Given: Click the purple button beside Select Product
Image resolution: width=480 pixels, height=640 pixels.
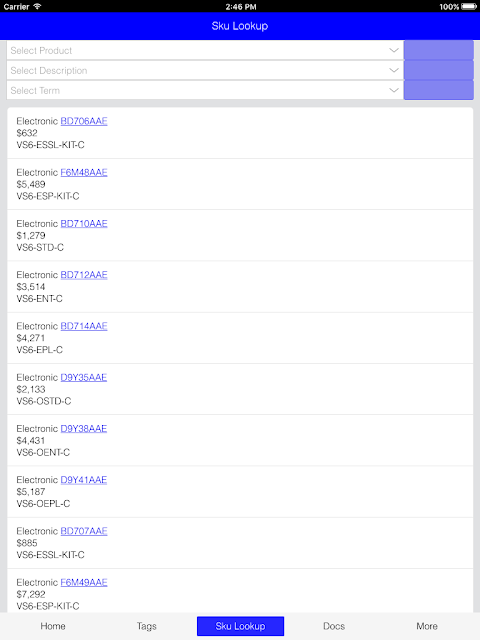Looking at the screenshot, I should click(439, 50).
